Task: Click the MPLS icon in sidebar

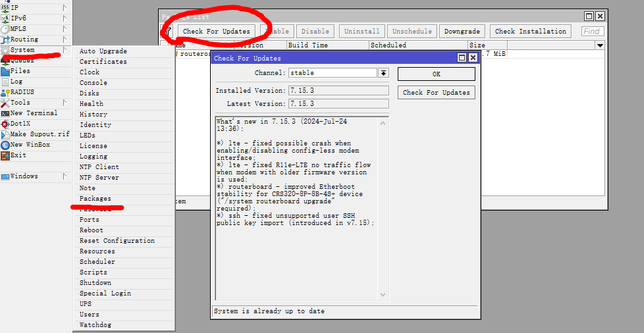Action: [x=5, y=29]
